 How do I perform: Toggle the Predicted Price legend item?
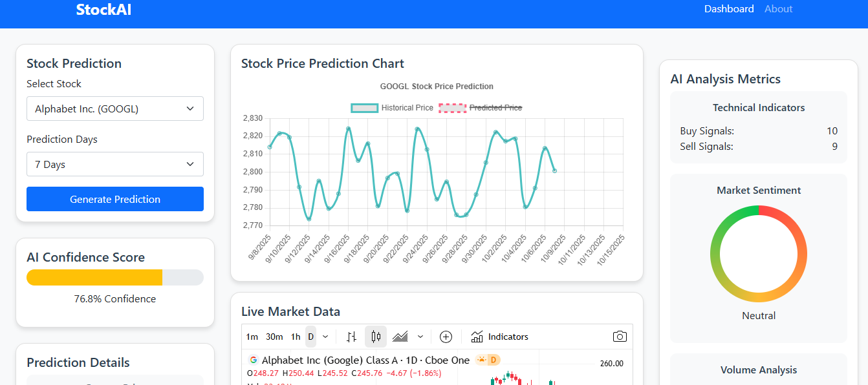point(481,108)
